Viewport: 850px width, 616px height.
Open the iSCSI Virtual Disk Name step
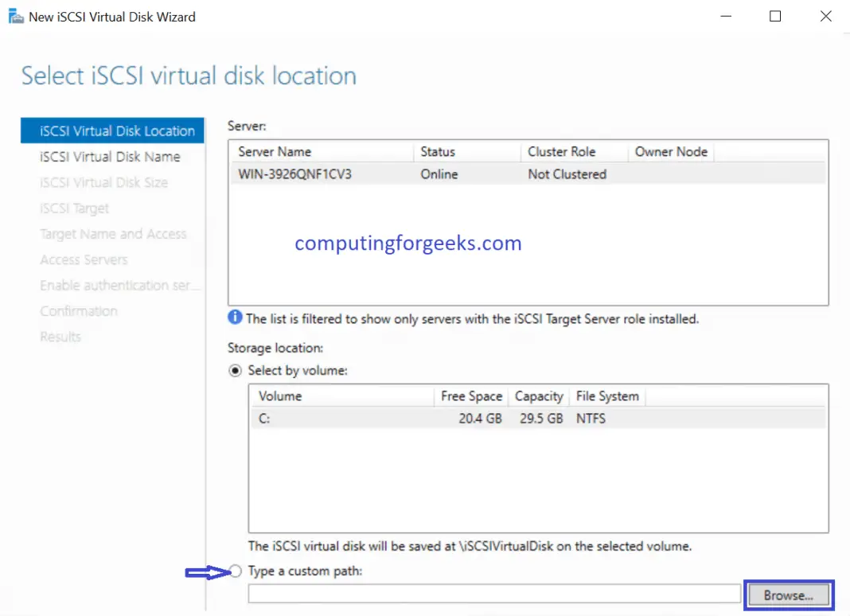(x=110, y=156)
